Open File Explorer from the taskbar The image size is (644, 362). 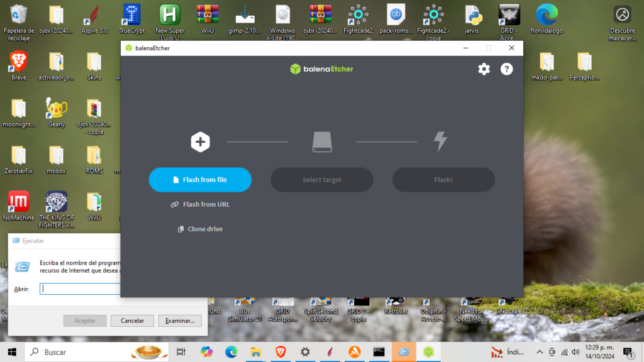[x=256, y=352]
